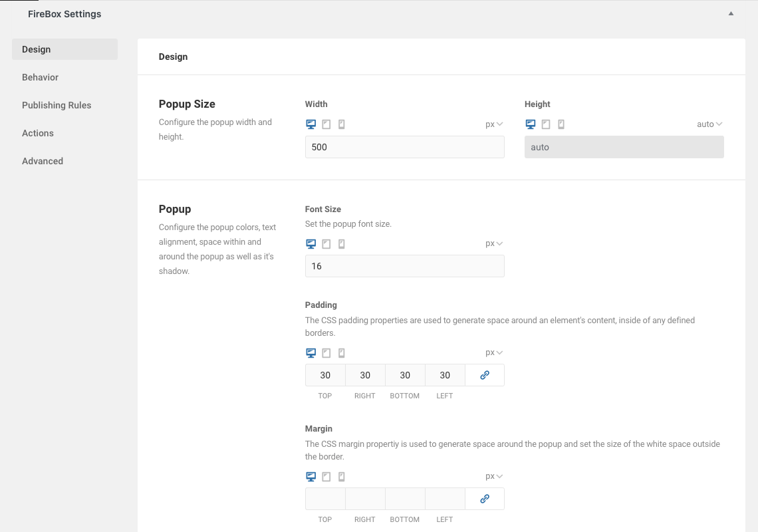
Task: Select mobile device icon for Padding
Action: coord(342,353)
